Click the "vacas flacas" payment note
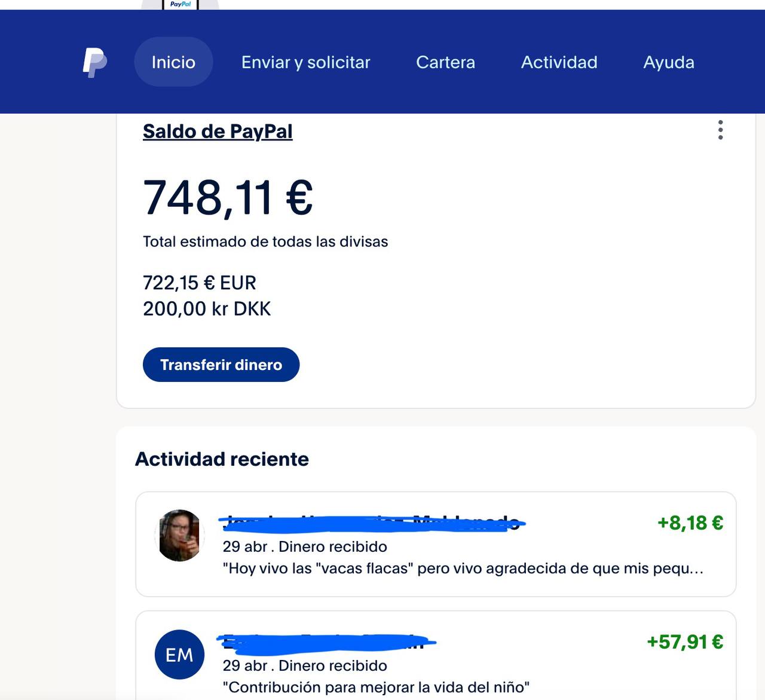The height and width of the screenshot is (700, 765). click(x=463, y=568)
